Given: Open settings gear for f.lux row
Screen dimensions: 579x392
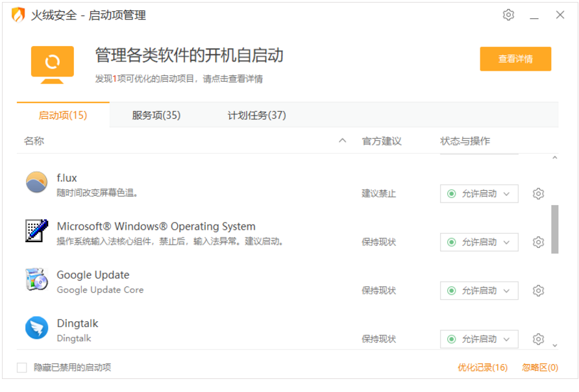Looking at the screenshot, I should [538, 193].
